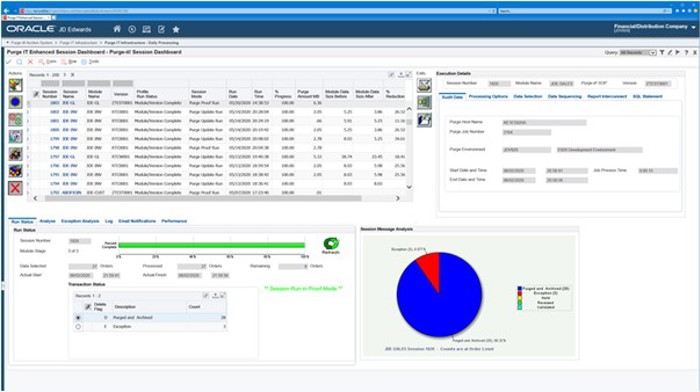Open session number link 1802
This screenshot has width=700, height=392.
54,112
